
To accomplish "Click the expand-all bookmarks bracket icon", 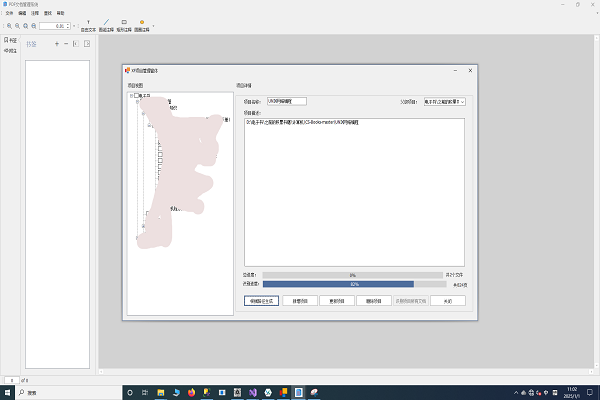I will pos(87,44).
